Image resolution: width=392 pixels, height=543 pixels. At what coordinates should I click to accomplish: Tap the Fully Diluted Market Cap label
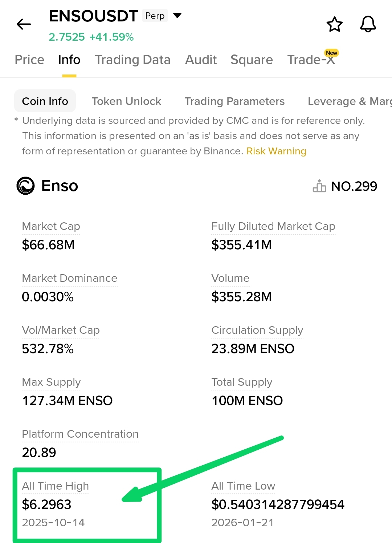[x=273, y=226]
